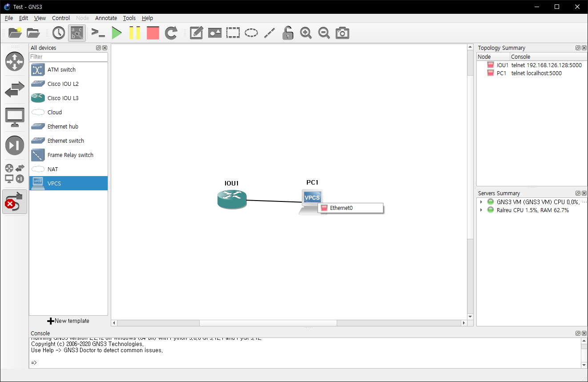The image size is (588, 382).
Task: Select Ethernet hub device
Action: click(x=68, y=126)
